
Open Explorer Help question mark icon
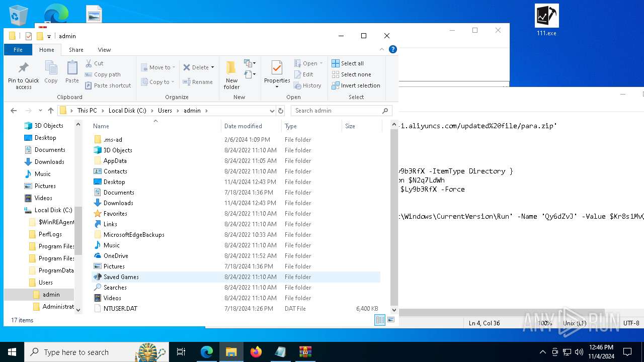pyautogui.click(x=393, y=49)
